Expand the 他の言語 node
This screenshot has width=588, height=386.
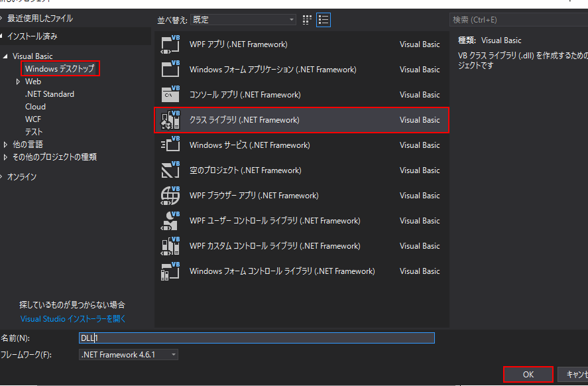5,145
